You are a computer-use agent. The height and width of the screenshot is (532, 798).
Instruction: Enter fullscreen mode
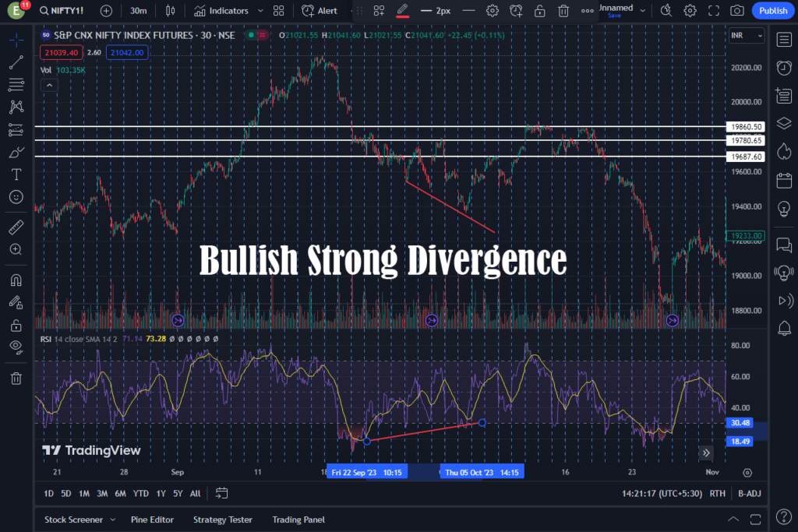tap(714, 11)
